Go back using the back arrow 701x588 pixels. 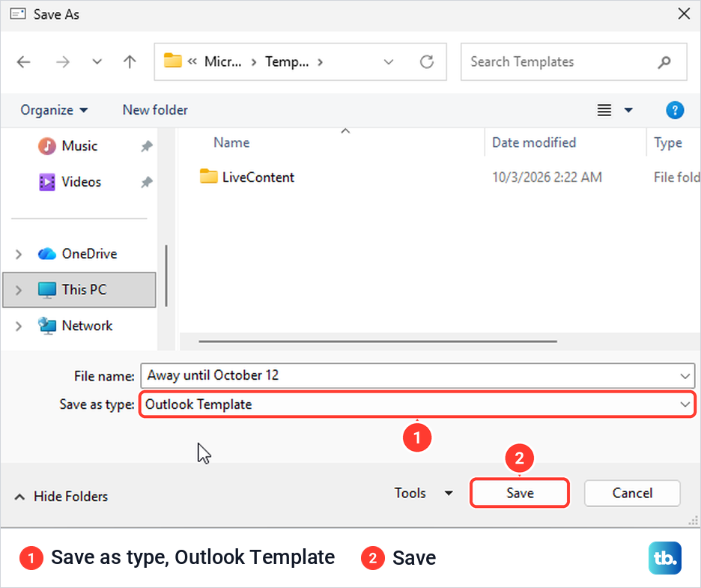click(23, 61)
